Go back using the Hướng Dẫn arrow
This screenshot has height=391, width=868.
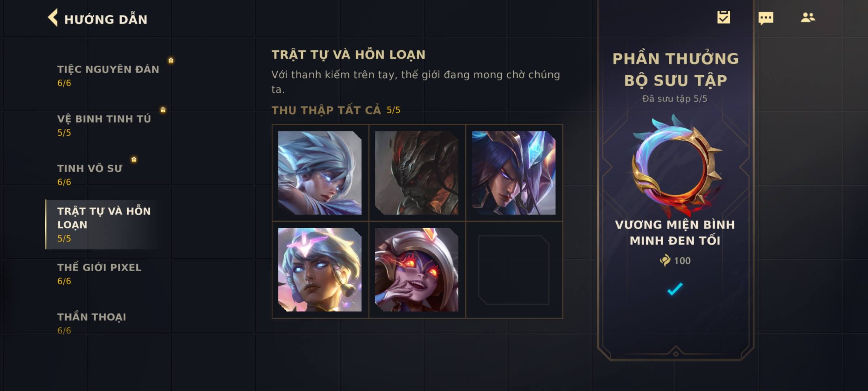tap(53, 18)
